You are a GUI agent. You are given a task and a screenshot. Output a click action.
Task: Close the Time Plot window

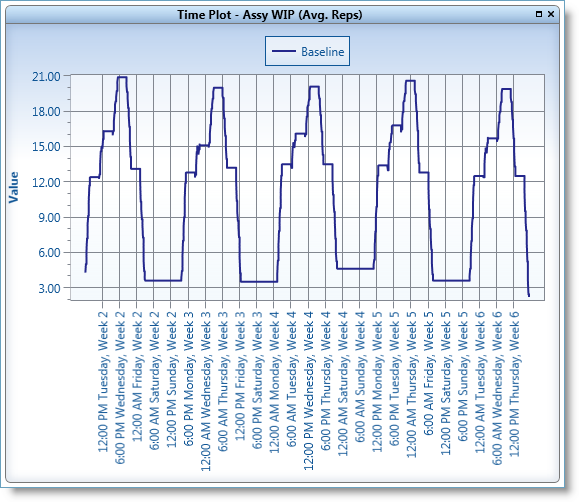point(551,14)
